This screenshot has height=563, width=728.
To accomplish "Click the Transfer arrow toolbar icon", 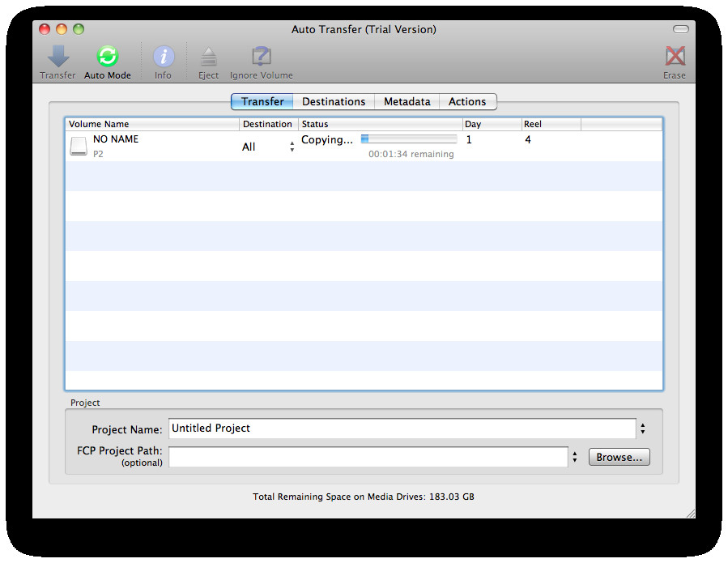I will [x=58, y=57].
